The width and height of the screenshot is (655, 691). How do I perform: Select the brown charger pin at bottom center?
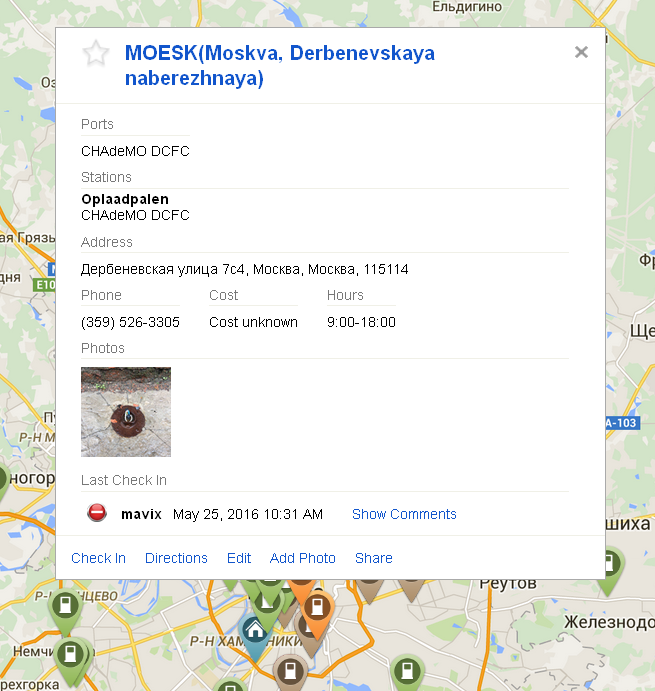(x=290, y=672)
